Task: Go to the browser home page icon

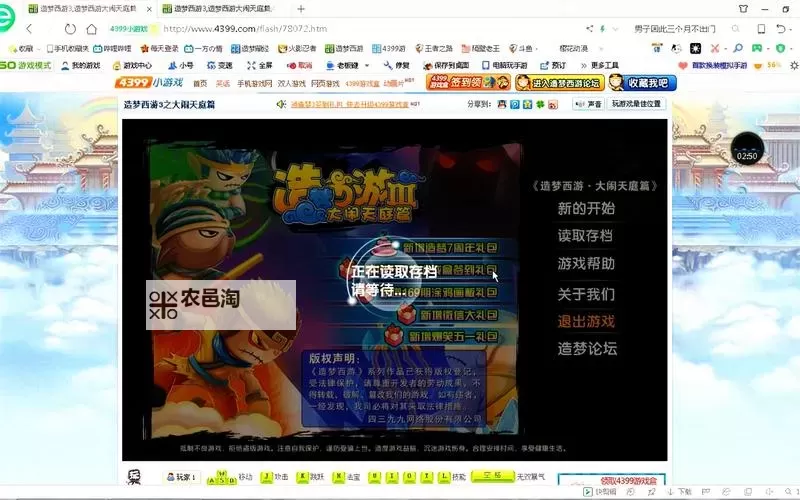Action: point(91,29)
